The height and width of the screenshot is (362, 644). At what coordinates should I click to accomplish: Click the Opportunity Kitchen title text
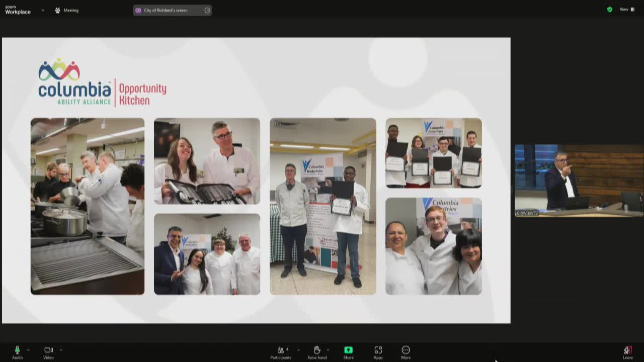(x=142, y=94)
